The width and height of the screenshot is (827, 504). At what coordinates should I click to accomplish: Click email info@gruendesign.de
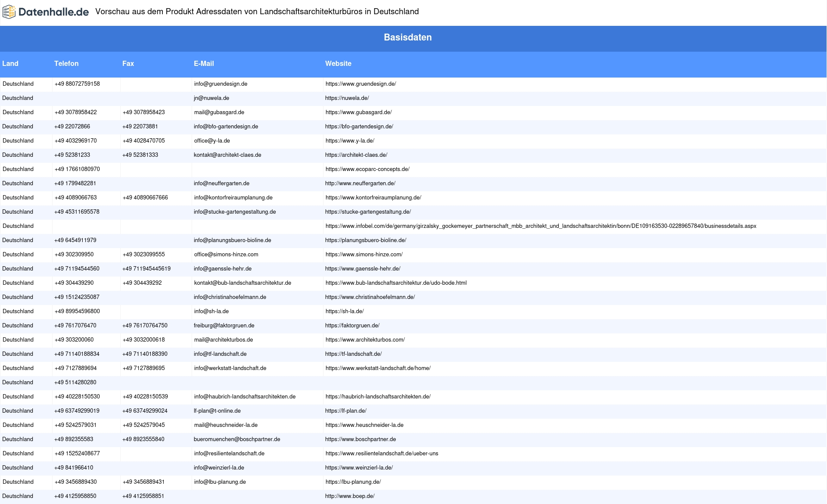pyautogui.click(x=221, y=84)
